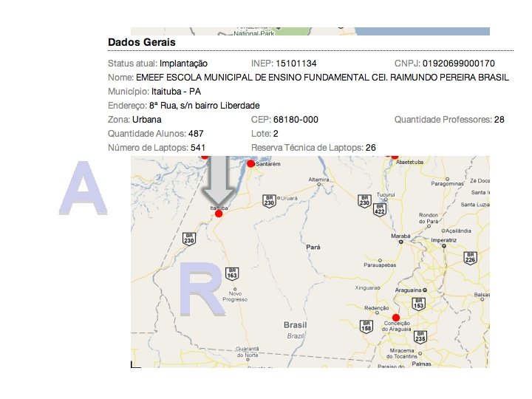Click the 'Status atual:' field label
This screenshot has height=399, width=532.
pyautogui.click(x=133, y=64)
